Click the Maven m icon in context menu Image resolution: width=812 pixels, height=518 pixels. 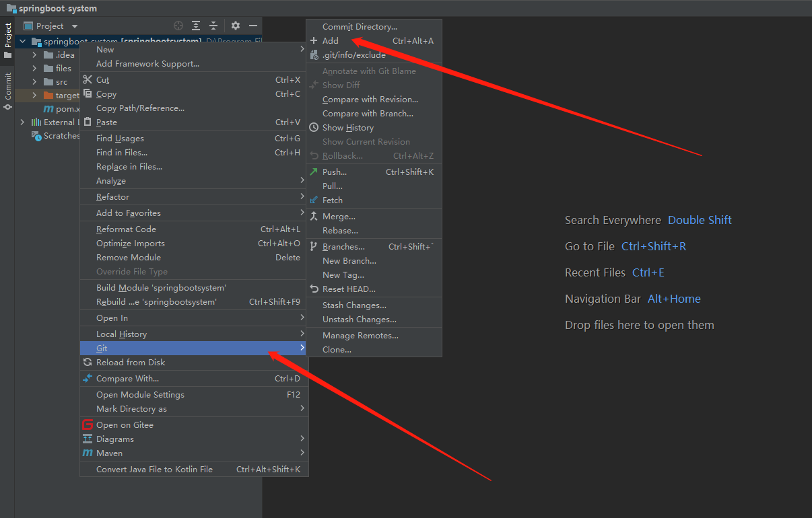[x=88, y=453]
